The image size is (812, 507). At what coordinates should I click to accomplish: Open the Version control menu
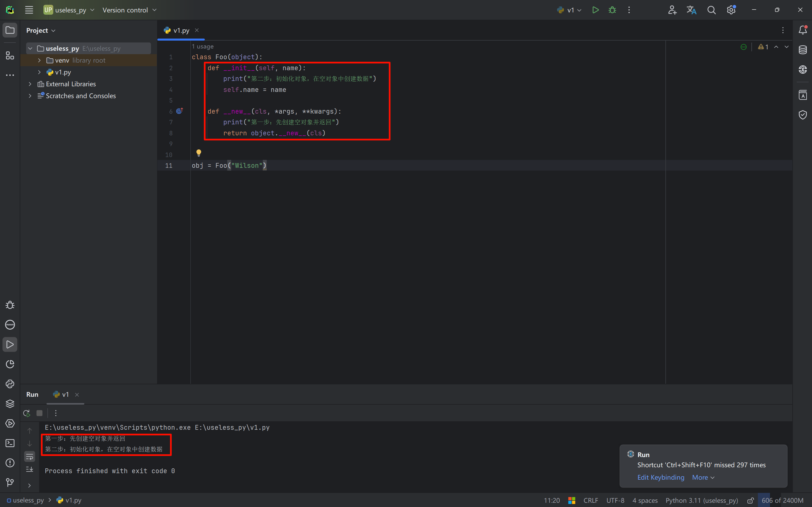[x=129, y=10]
